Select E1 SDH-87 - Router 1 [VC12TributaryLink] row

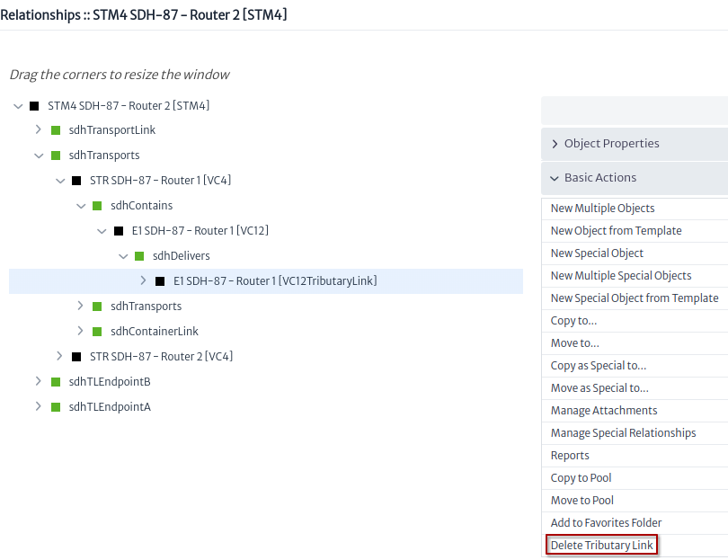pyautogui.click(x=266, y=281)
